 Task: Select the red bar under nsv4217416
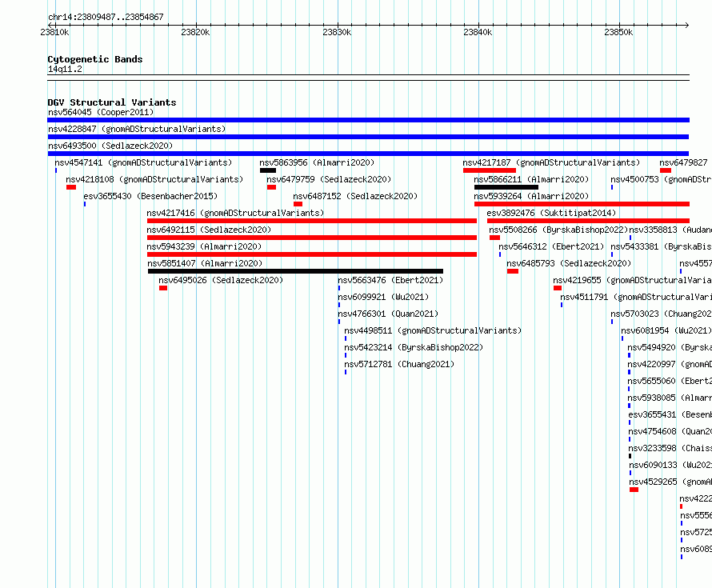click(x=312, y=221)
